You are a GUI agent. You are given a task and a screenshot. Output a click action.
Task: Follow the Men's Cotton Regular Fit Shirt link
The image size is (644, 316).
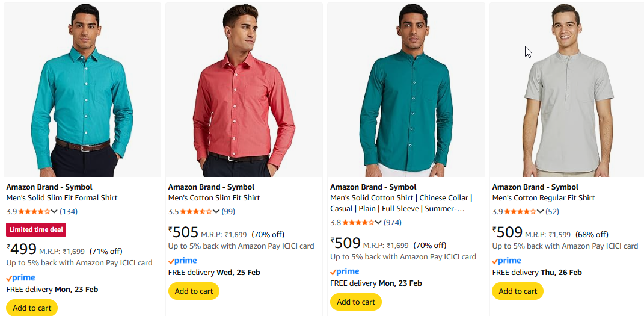[544, 197]
